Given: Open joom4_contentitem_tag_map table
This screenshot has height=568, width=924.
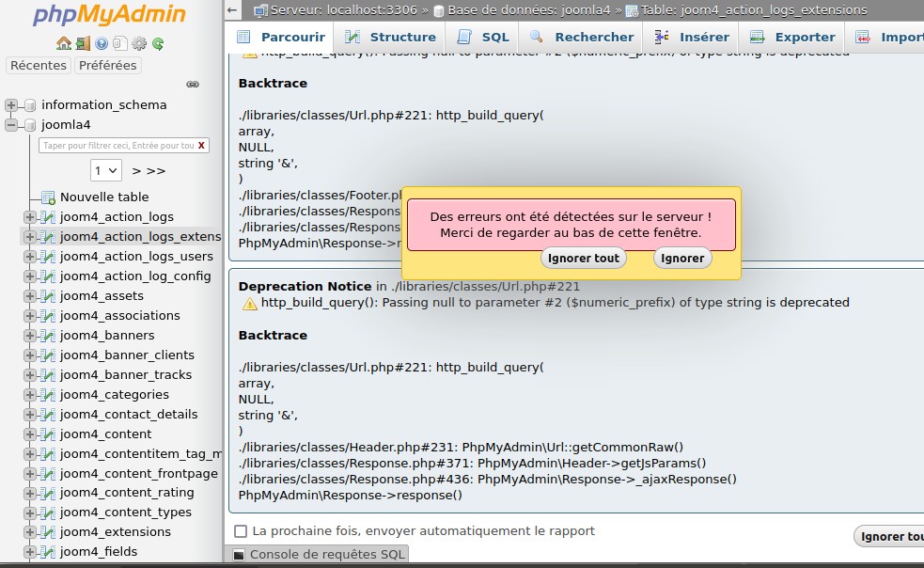Looking at the screenshot, I should click(140, 454).
